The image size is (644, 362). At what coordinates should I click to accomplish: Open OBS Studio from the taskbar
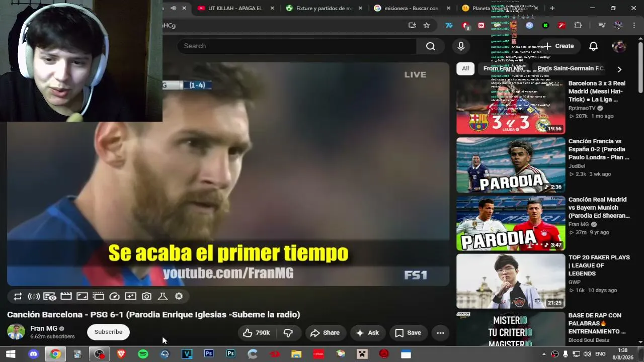click(100, 354)
